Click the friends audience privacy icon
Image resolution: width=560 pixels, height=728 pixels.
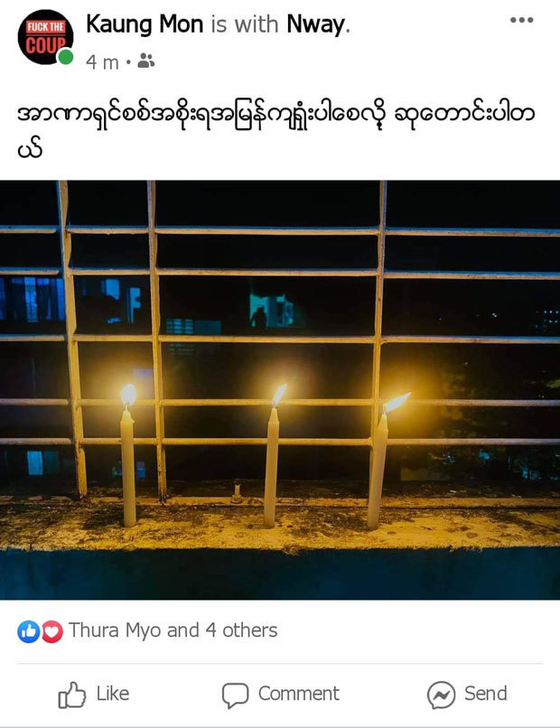point(145,61)
